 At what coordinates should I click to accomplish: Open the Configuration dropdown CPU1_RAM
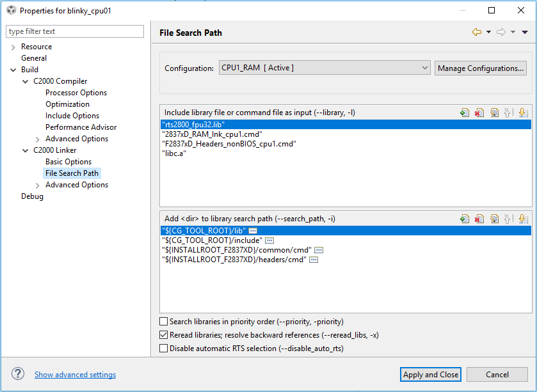coord(325,68)
